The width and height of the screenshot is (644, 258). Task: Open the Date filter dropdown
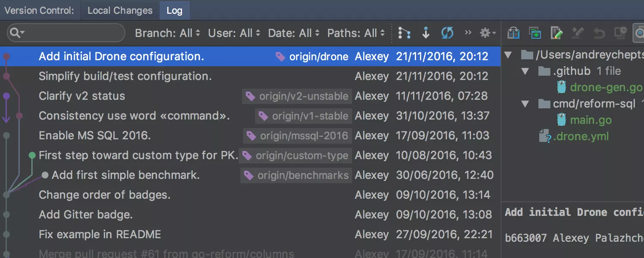(294, 33)
